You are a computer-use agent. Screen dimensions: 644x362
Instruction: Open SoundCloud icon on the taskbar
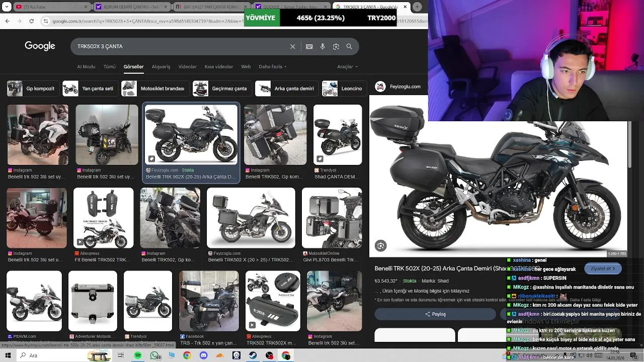220,355
